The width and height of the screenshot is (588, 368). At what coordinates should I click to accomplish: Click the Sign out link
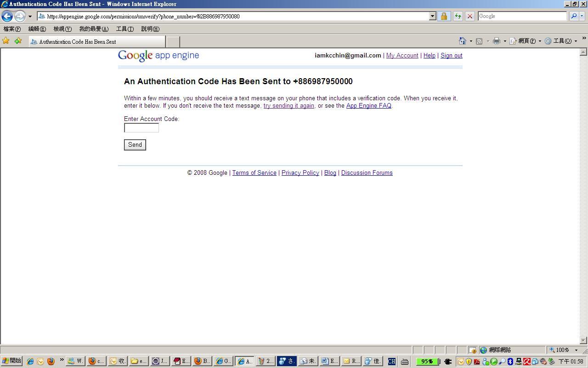(452, 56)
